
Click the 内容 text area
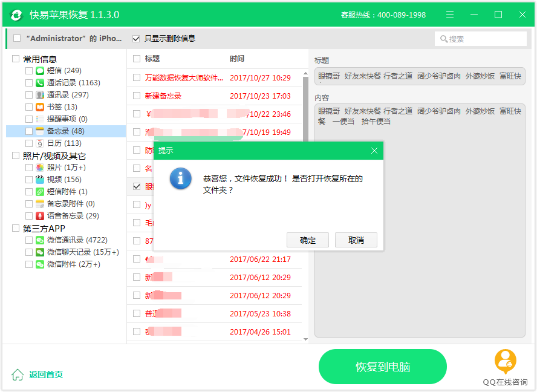point(420,220)
